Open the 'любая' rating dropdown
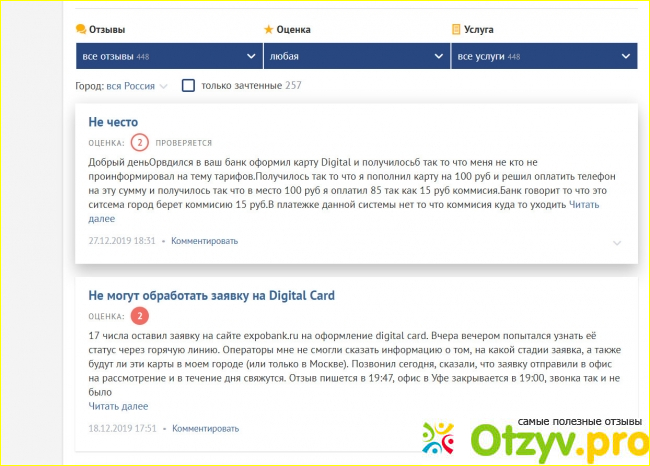The width and height of the screenshot is (650, 466). pyautogui.click(x=355, y=56)
